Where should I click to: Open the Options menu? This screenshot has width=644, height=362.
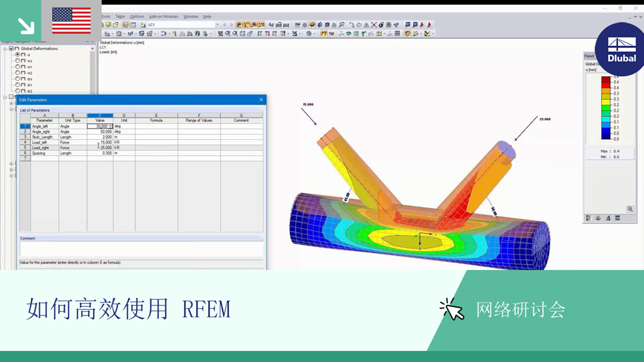(x=136, y=16)
